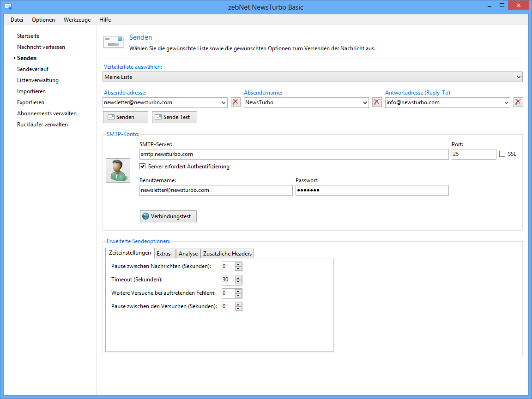The image size is (532, 399).
Task: Increase Weitere Versuche value
Action: coord(238,291)
